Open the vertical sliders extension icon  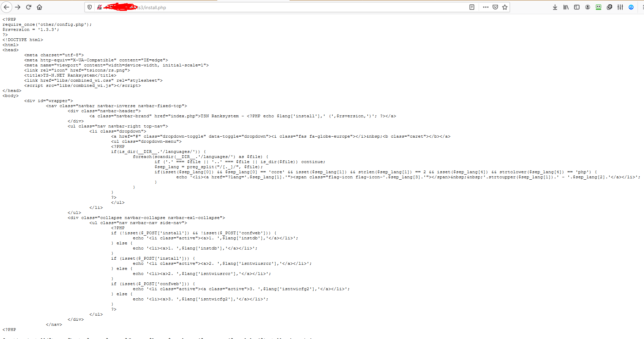(620, 7)
